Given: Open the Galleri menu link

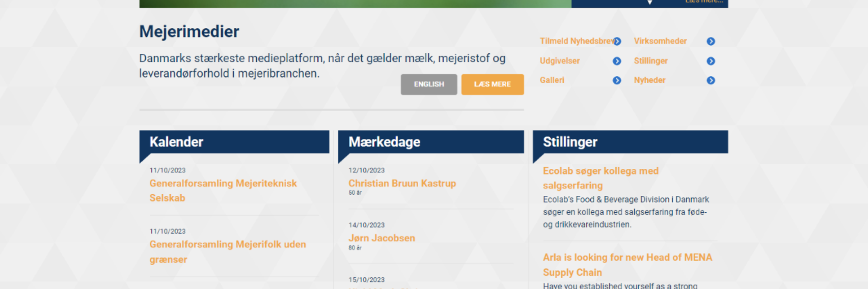Looking at the screenshot, I should click(552, 80).
